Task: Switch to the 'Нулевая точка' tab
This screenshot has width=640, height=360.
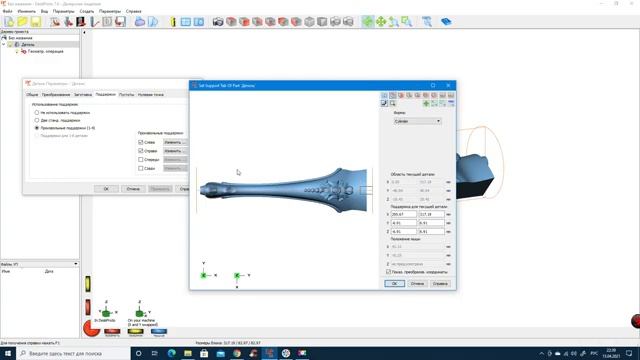Action: [x=151, y=95]
